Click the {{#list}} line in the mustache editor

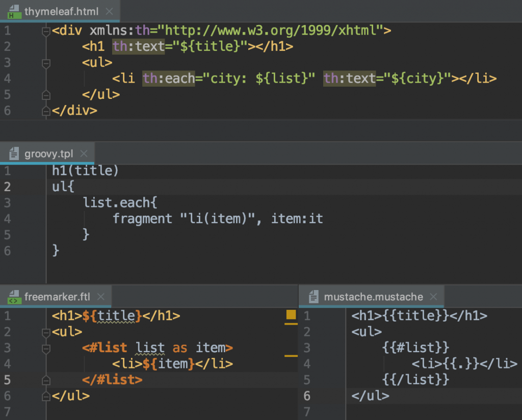pyautogui.click(x=415, y=348)
